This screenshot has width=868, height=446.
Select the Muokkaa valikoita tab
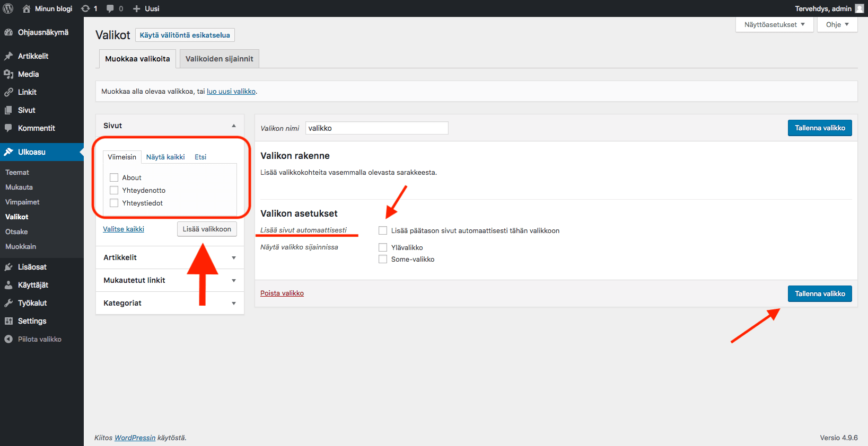coord(137,59)
